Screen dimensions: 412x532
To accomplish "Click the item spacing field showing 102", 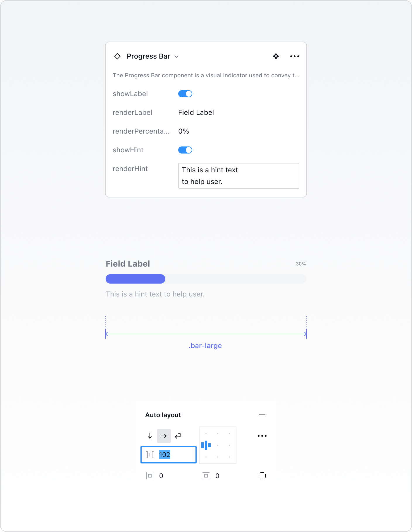I will click(x=176, y=455).
